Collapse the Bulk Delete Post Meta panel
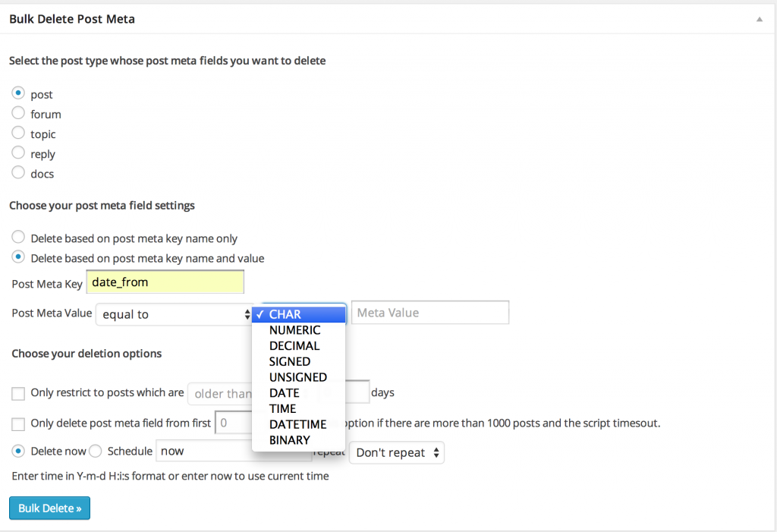 (759, 19)
